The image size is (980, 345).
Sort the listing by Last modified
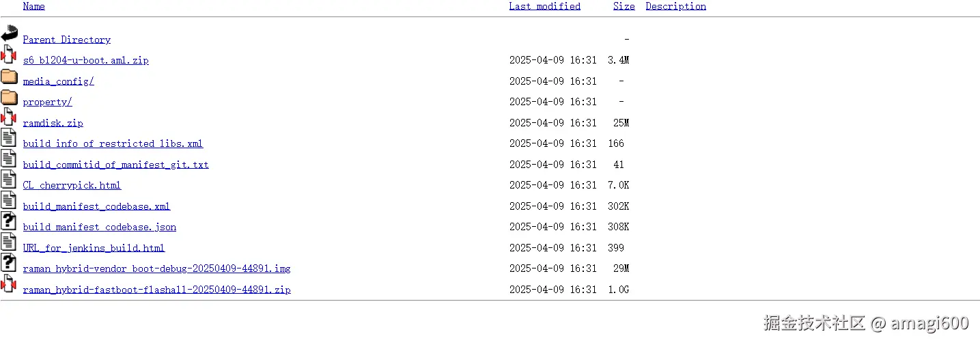click(x=544, y=6)
